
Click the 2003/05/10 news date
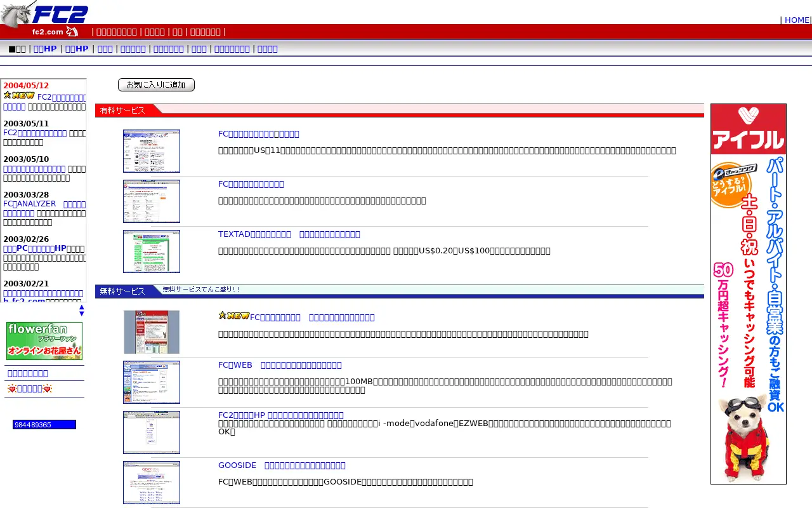(x=26, y=159)
